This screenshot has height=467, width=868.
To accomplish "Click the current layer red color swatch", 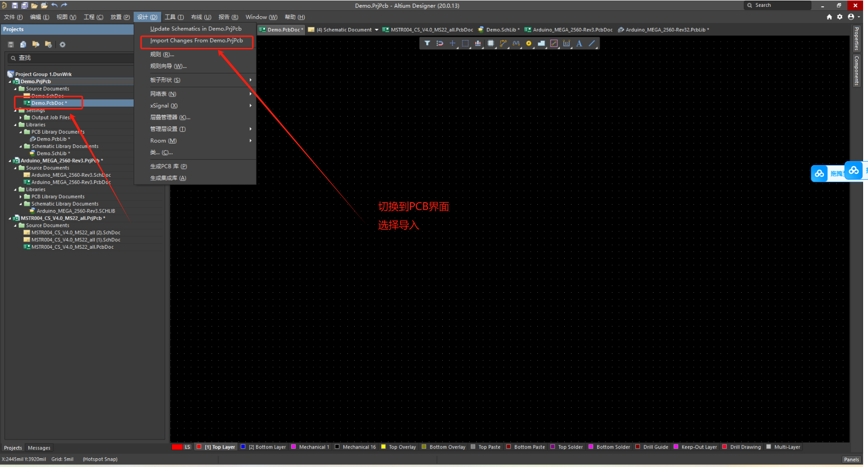I will (177, 447).
